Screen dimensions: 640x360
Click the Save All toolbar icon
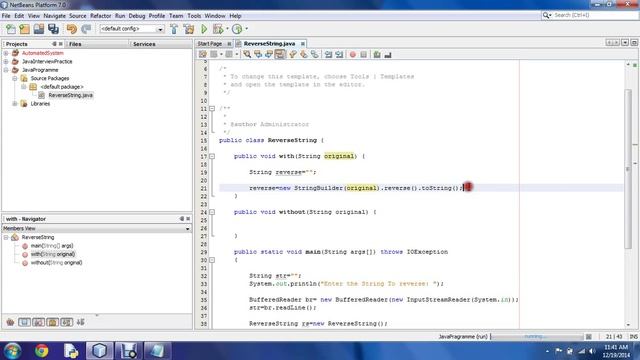point(53,29)
